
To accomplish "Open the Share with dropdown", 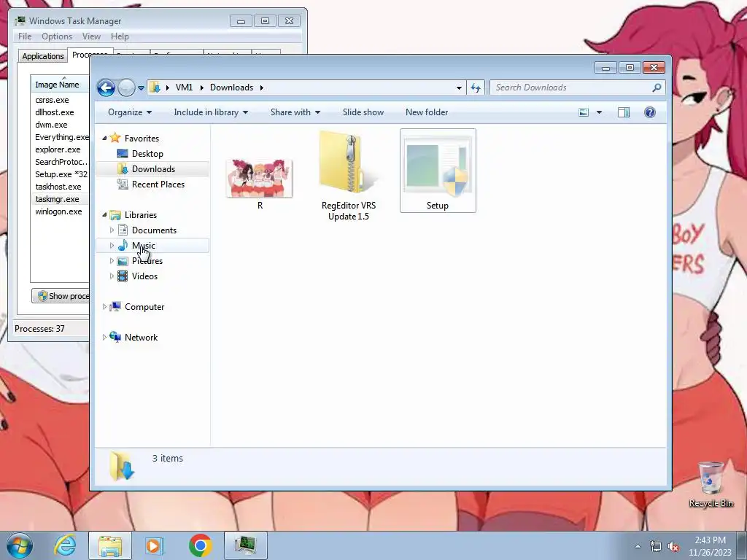I will coord(295,112).
